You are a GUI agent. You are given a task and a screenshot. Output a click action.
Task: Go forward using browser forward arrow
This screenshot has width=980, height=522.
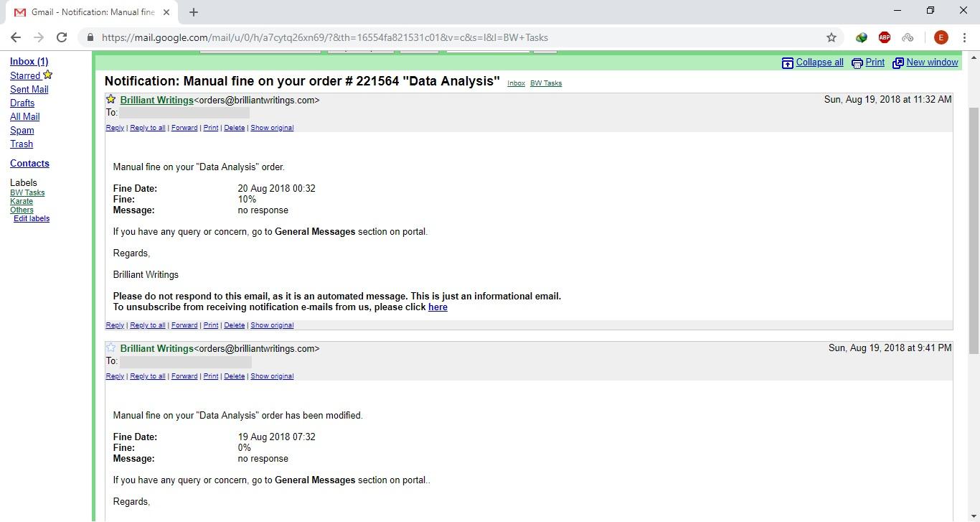(39, 37)
